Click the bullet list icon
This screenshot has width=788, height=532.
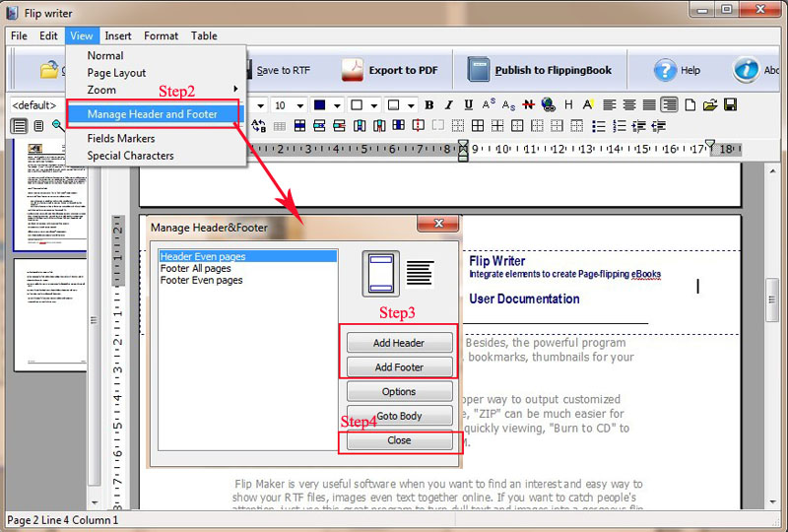pyautogui.click(x=598, y=126)
